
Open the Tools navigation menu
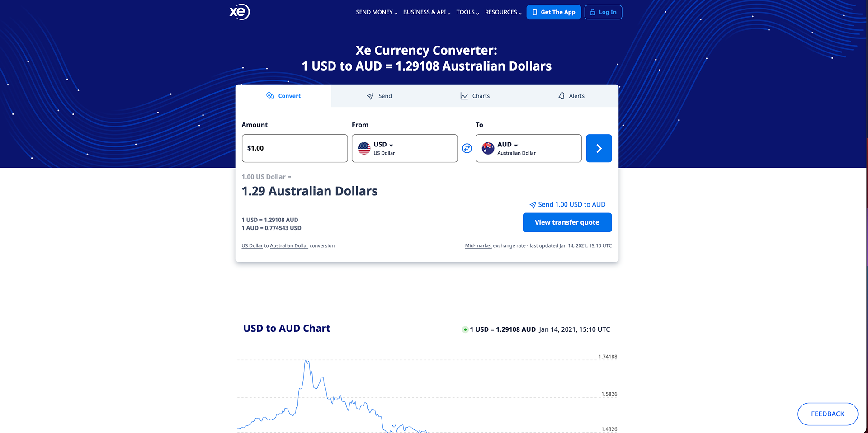467,12
